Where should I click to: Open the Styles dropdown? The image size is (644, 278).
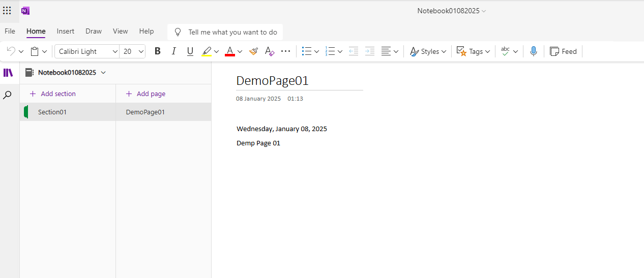click(x=428, y=51)
